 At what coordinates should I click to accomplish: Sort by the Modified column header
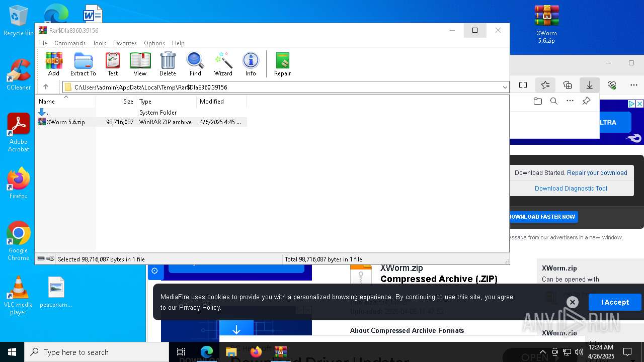click(222, 101)
